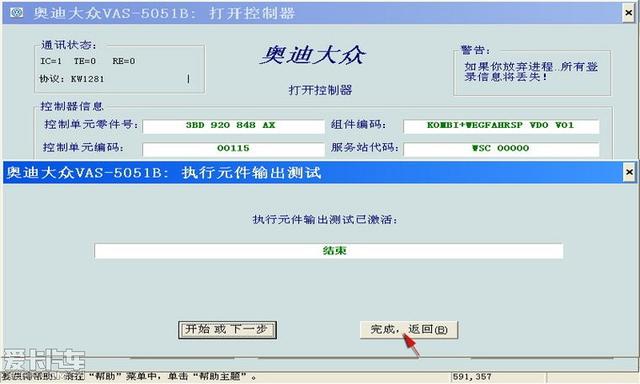Close the 打开控制器 window
Viewport: 640px width, 384px height.
(629, 13)
